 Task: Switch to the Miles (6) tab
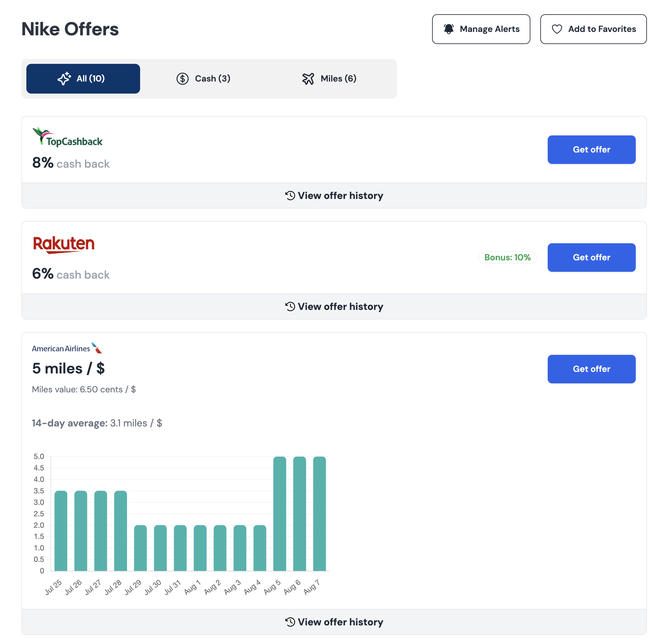[329, 79]
